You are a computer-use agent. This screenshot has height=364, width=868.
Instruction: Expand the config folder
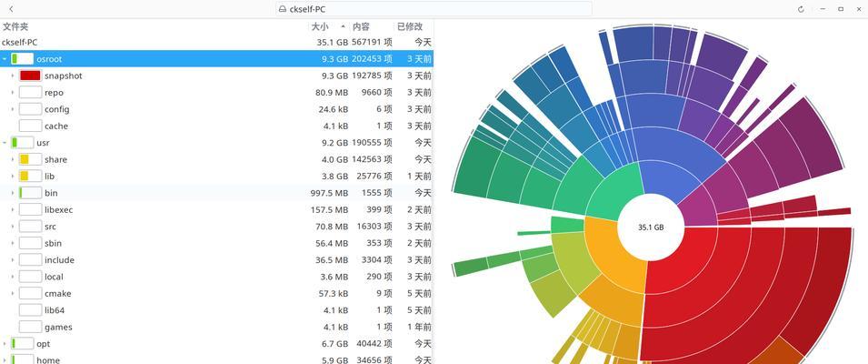(13, 109)
